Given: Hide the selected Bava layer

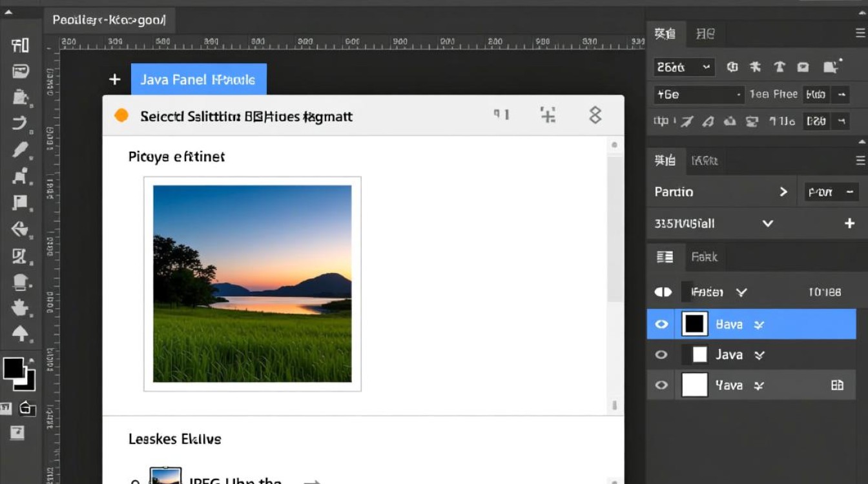Looking at the screenshot, I should point(661,325).
